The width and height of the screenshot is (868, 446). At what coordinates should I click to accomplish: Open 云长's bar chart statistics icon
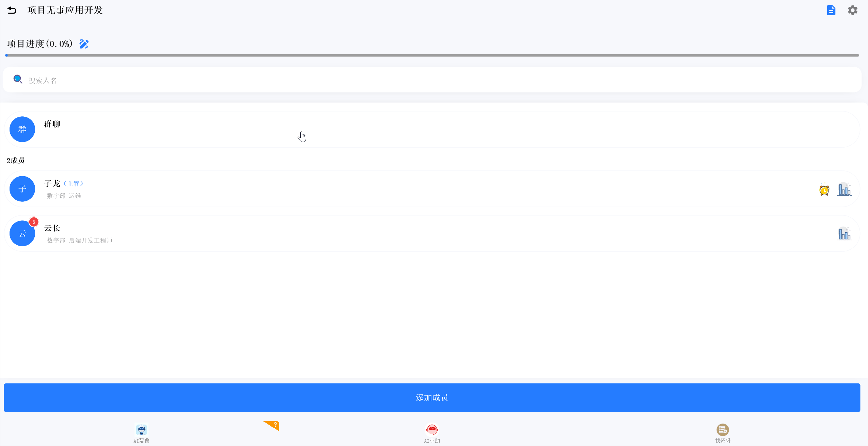coord(845,234)
